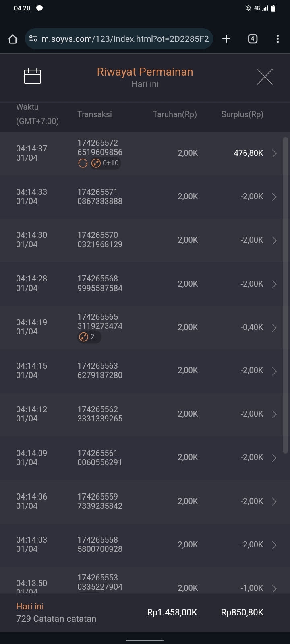
Task: Tap the Hari ini summary footer label
Action: (x=30, y=606)
